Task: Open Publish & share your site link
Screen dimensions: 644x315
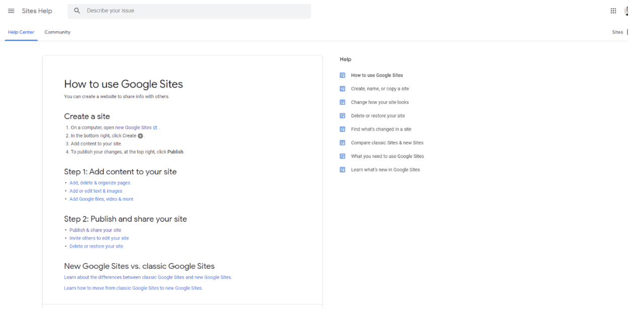Action: (95, 230)
